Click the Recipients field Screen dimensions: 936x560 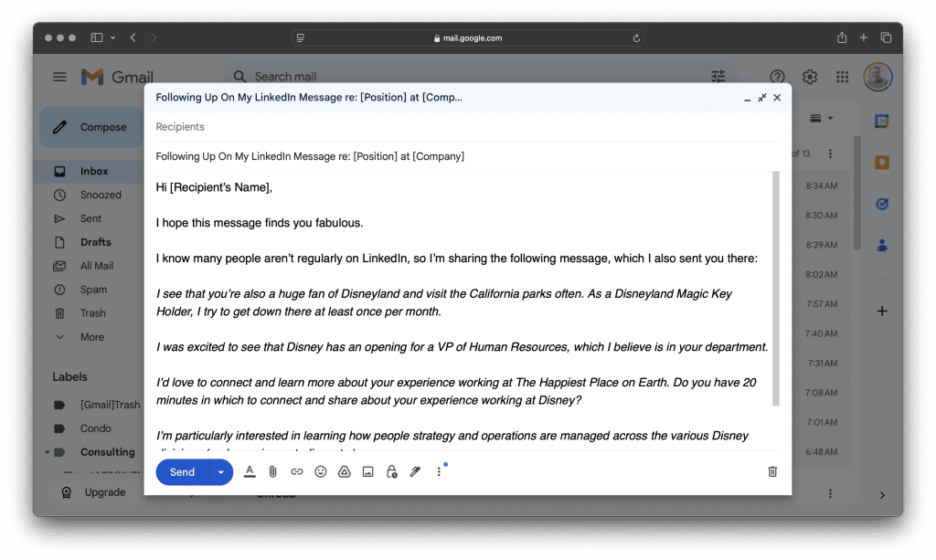click(x=467, y=126)
